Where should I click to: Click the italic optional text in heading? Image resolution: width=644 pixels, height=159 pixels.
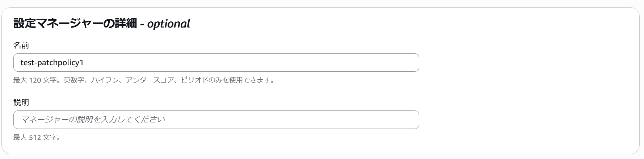(168, 24)
